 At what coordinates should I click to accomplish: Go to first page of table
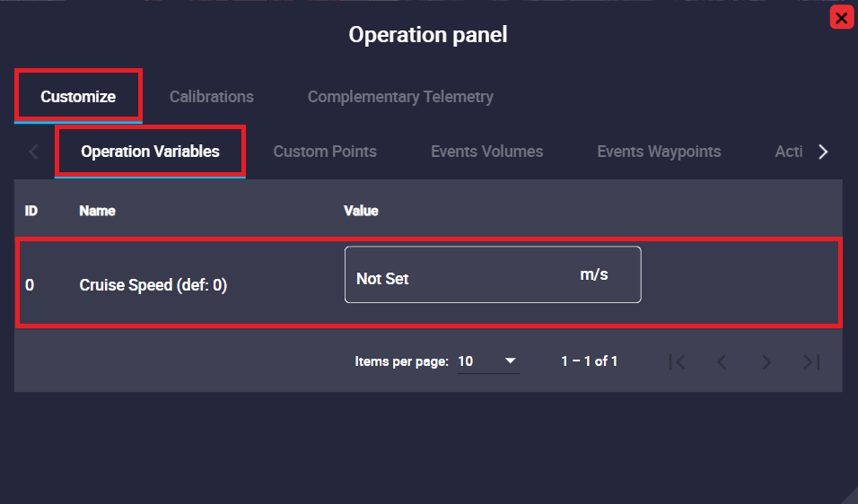click(x=678, y=361)
